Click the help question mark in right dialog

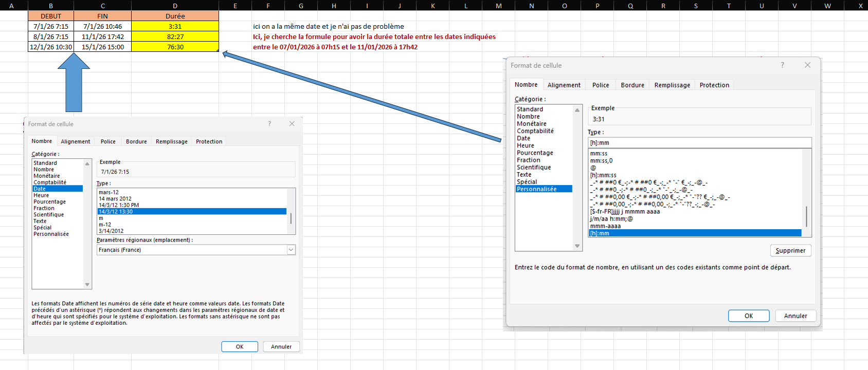point(782,65)
